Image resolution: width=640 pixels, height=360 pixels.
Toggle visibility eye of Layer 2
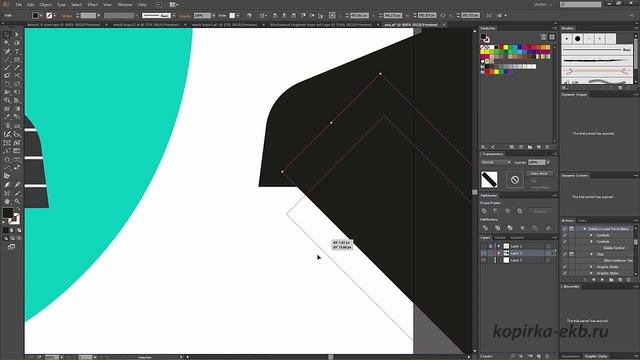(484, 253)
